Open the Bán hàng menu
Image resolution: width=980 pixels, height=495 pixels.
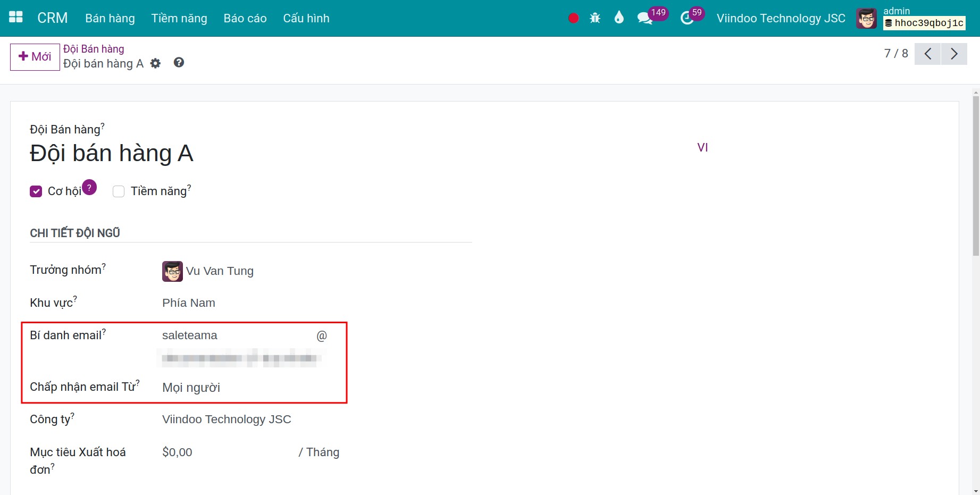point(110,18)
